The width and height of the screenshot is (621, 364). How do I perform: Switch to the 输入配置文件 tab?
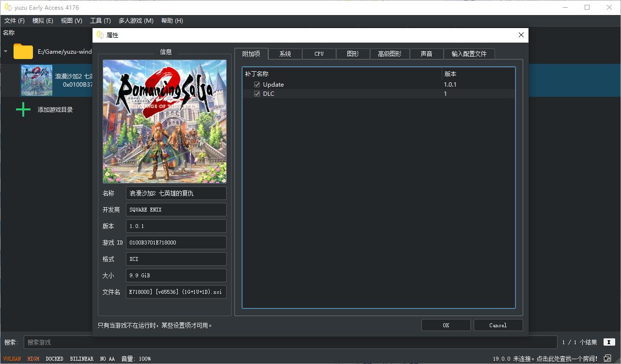click(x=469, y=54)
